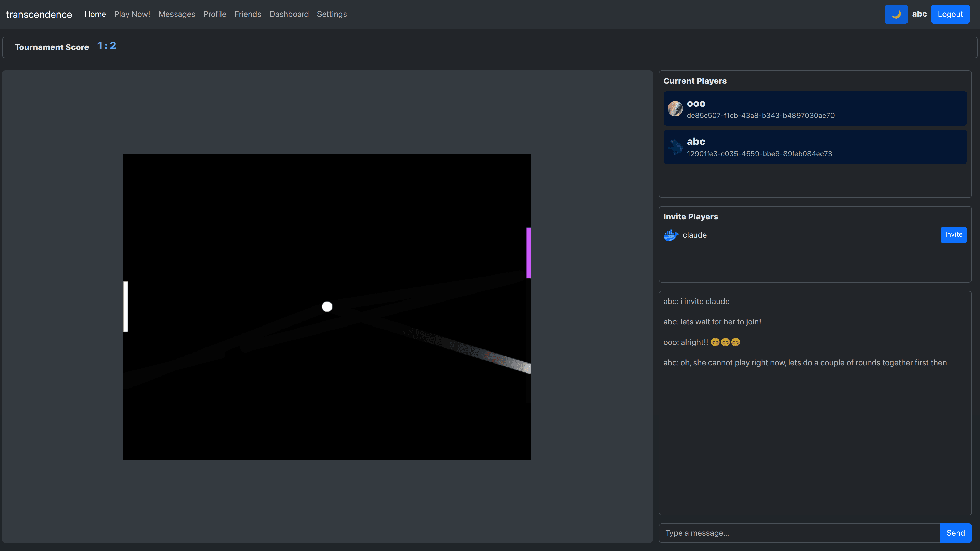Click the abc username badge in the navbar

click(x=920, y=14)
